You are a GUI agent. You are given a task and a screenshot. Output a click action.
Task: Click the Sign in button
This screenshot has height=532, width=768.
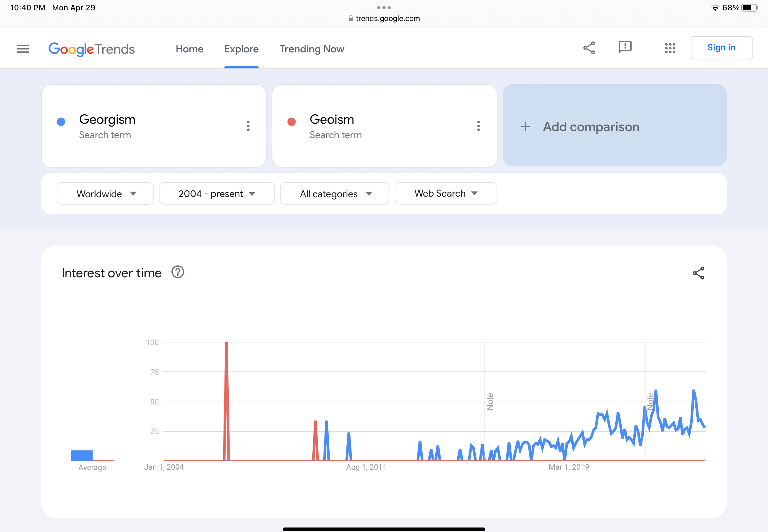tap(721, 48)
